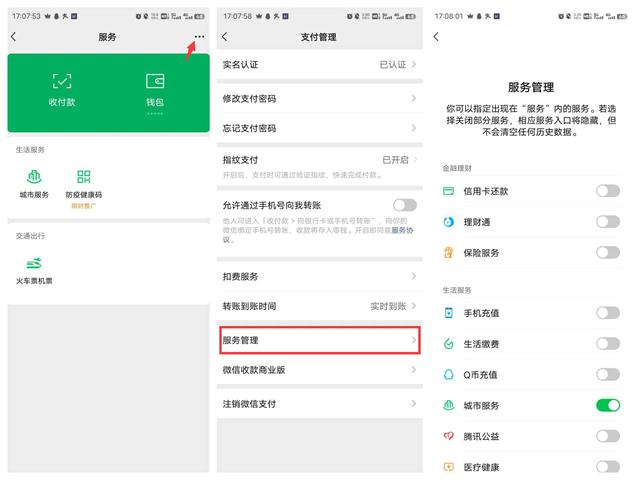640x480 pixels.
Task: Tap the 转账到账时间 label
Action: tap(249, 306)
